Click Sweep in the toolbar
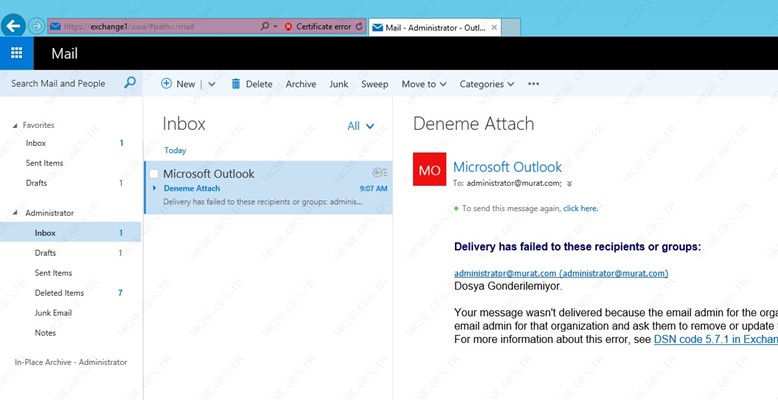Screen dimensions: 778x400 tap(375, 84)
